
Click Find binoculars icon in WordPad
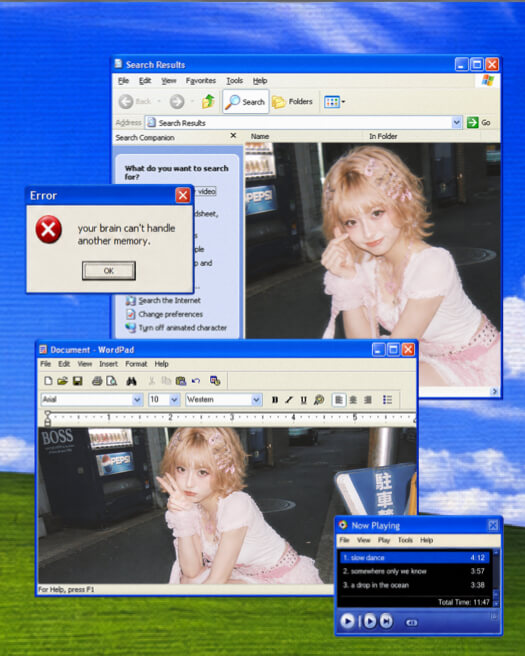(131, 381)
